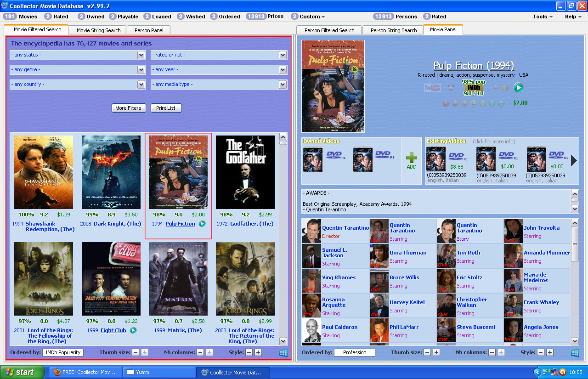Increase thumb size in the cast panel
The width and height of the screenshot is (588, 379).
point(436,352)
